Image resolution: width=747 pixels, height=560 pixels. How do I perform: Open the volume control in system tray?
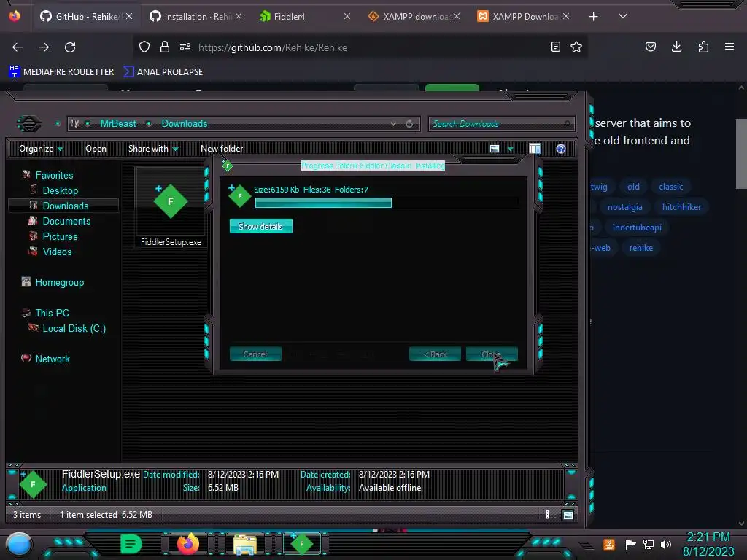point(665,544)
